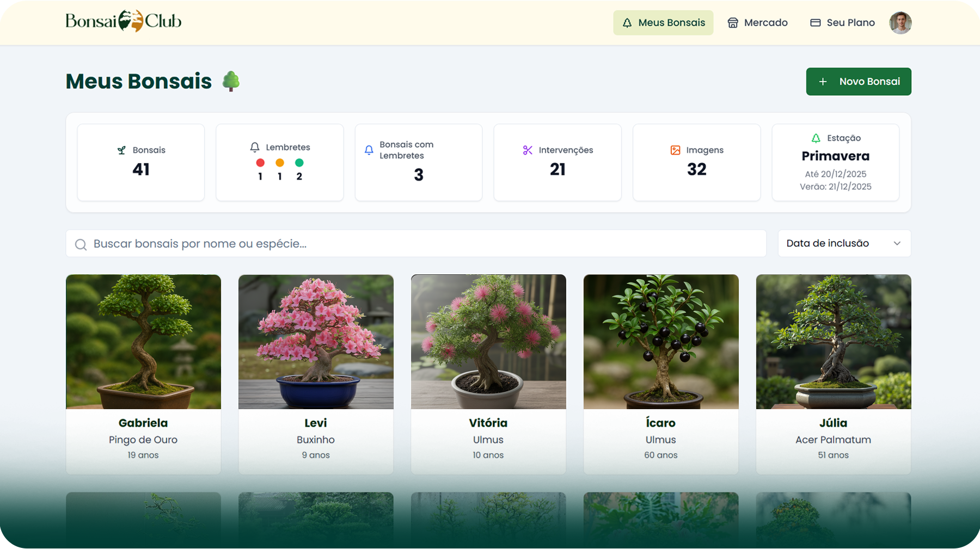Image resolution: width=980 pixels, height=549 pixels.
Task: Open the user profile avatar
Action: (x=900, y=23)
